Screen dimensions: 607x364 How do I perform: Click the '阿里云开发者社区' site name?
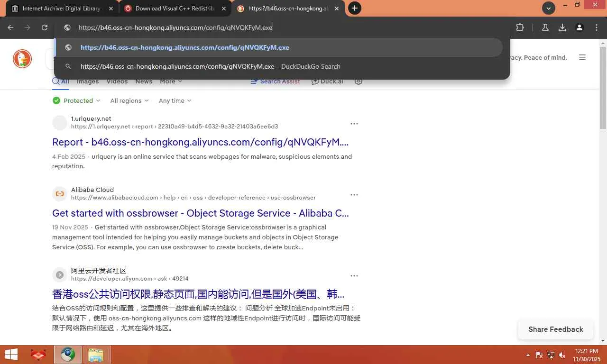(99, 271)
